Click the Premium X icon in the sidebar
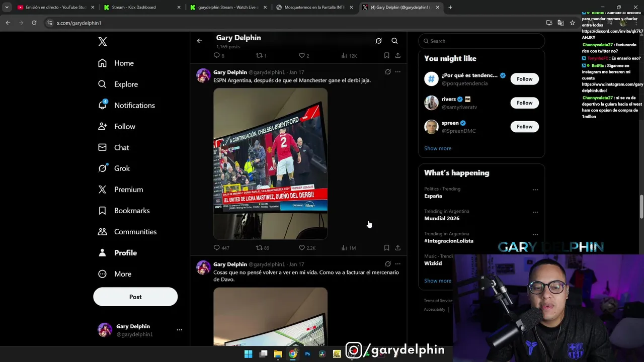Screen dimensions: 644x362 (103, 190)
